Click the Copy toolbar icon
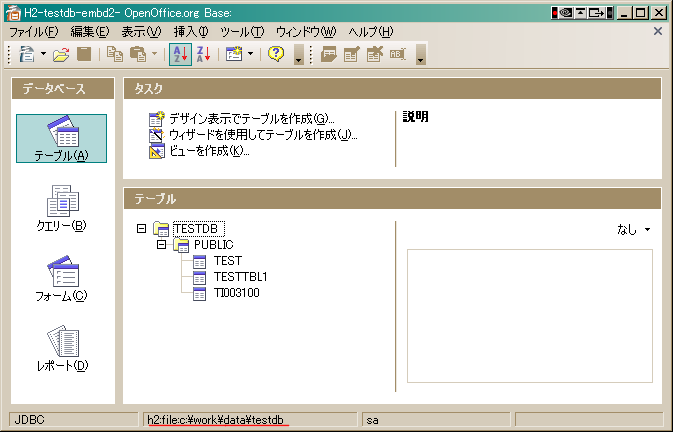Image resolution: width=673 pixels, height=432 pixels. [x=115, y=54]
